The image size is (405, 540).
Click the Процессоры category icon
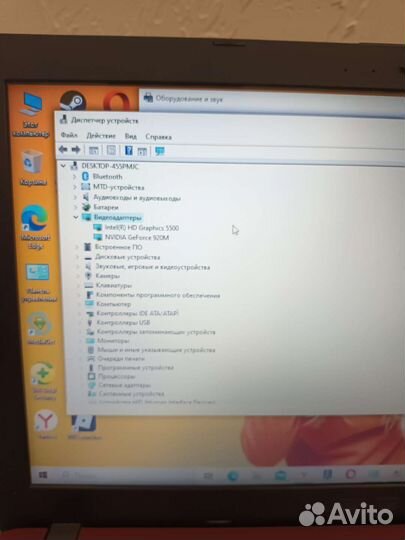point(92,376)
